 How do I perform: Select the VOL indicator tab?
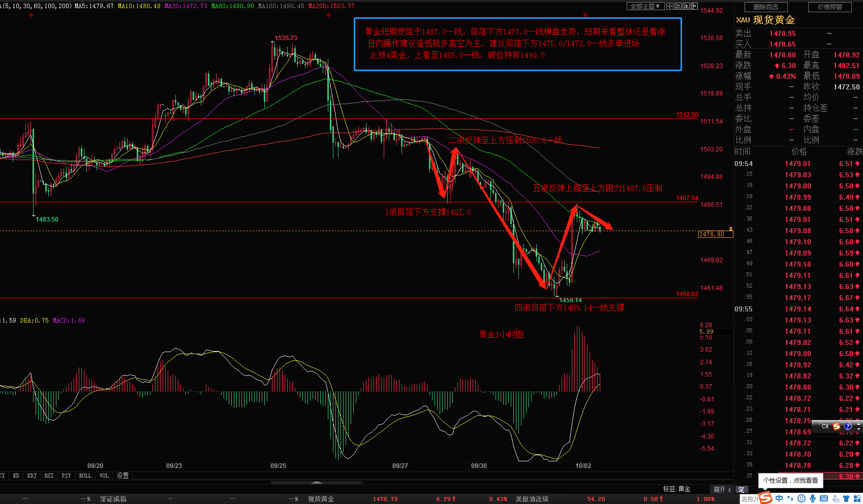[104, 476]
